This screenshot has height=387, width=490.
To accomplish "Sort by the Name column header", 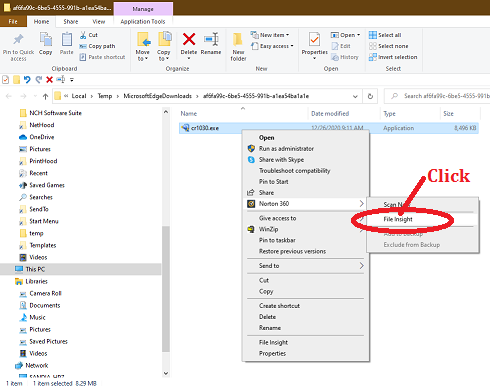I will [189, 114].
